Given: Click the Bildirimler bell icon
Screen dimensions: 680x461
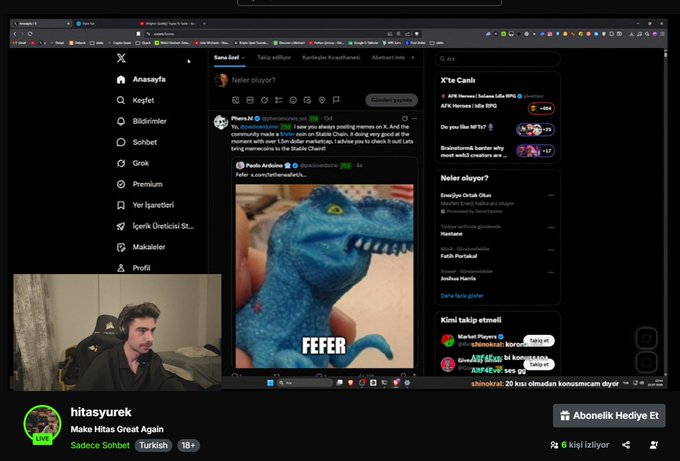Looking at the screenshot, I should tap(121, 121).
